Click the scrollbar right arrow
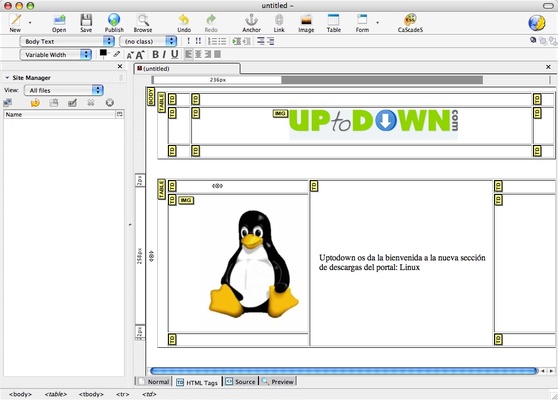Screen dimensions: 558x400 click(551, 371)
